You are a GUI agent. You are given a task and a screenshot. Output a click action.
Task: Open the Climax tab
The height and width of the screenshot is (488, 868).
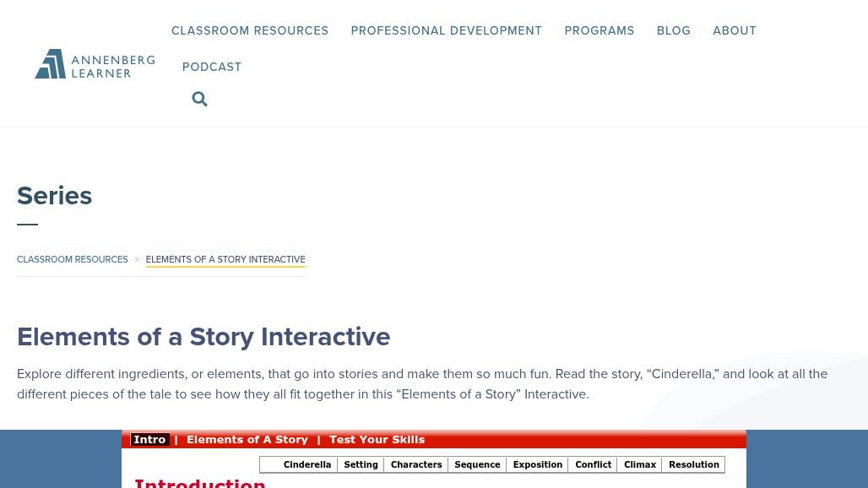pyautogui.click(x=640, y=464)
